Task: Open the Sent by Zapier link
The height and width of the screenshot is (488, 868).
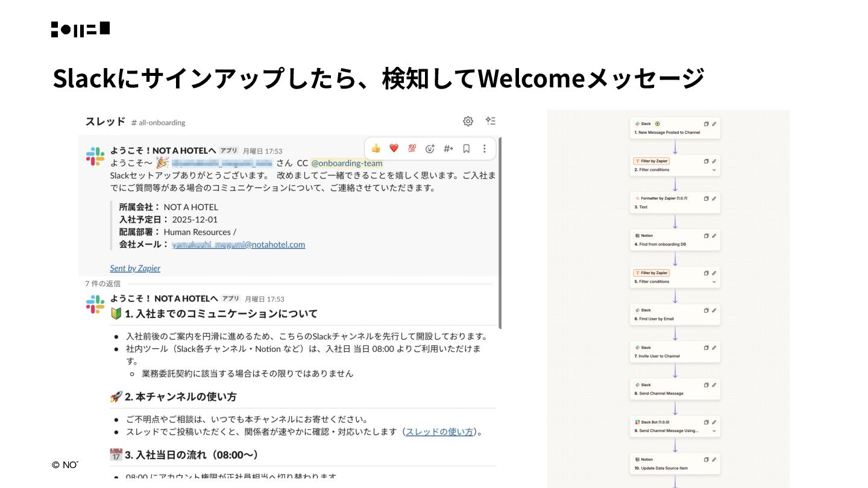Action: coord(135,268)
